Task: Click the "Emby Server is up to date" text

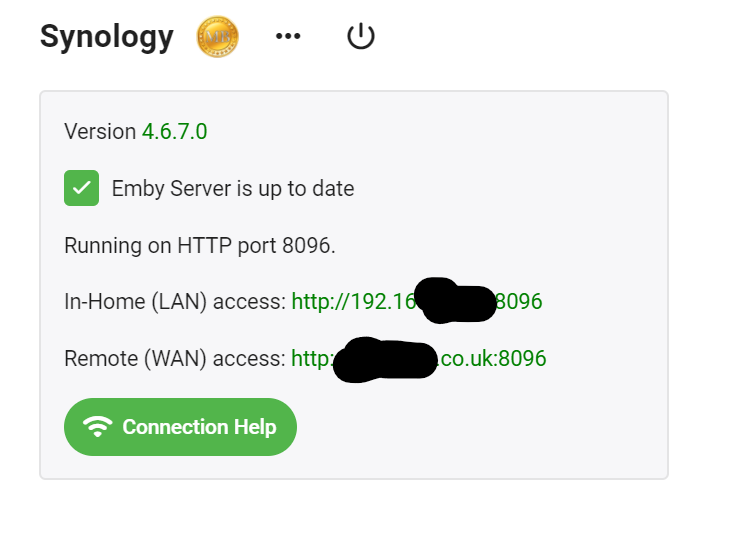Action: (233, 188)
